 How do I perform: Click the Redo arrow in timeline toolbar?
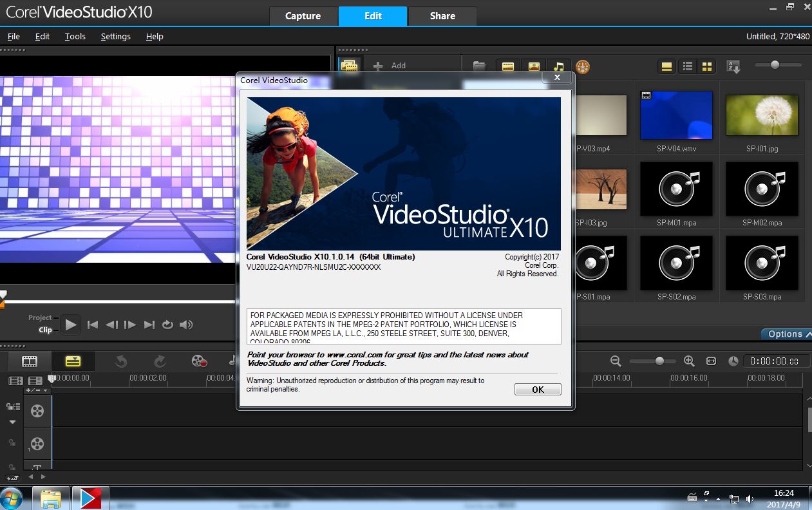[160, 361]
